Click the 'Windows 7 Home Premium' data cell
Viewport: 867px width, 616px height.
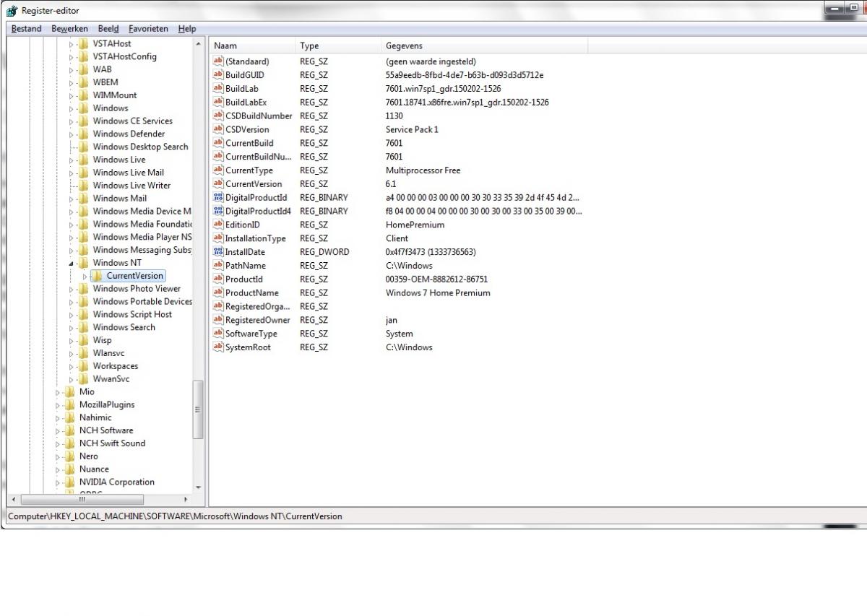tap(438, 293)
